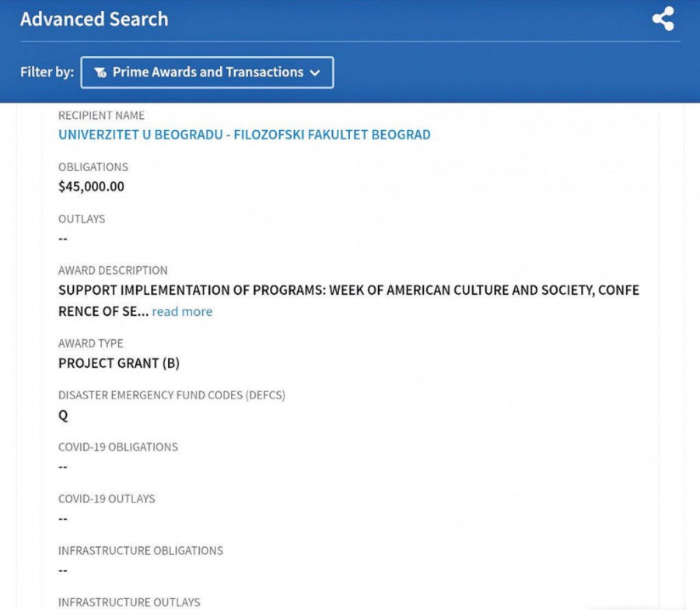Click the share icon in the header
This screenshot has width=700, height=610.
pyautogui.click(x=663, y=19)
